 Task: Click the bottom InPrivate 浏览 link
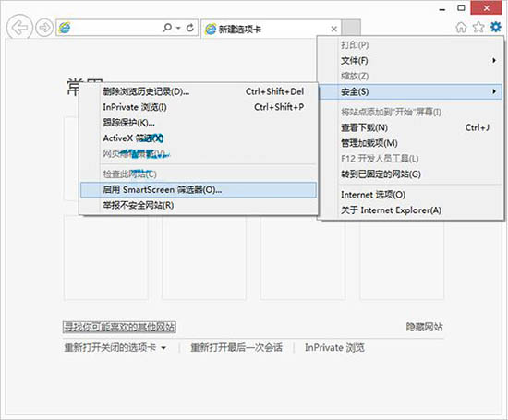point(334,348)
